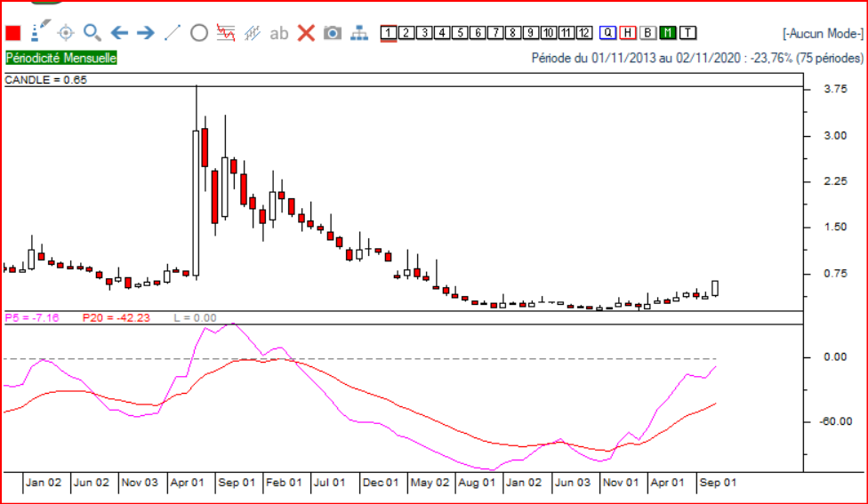Image resolution: width=868 pixels, height=504 pixels.
Task: Go back with the left arrow
Action: point(119,33)
